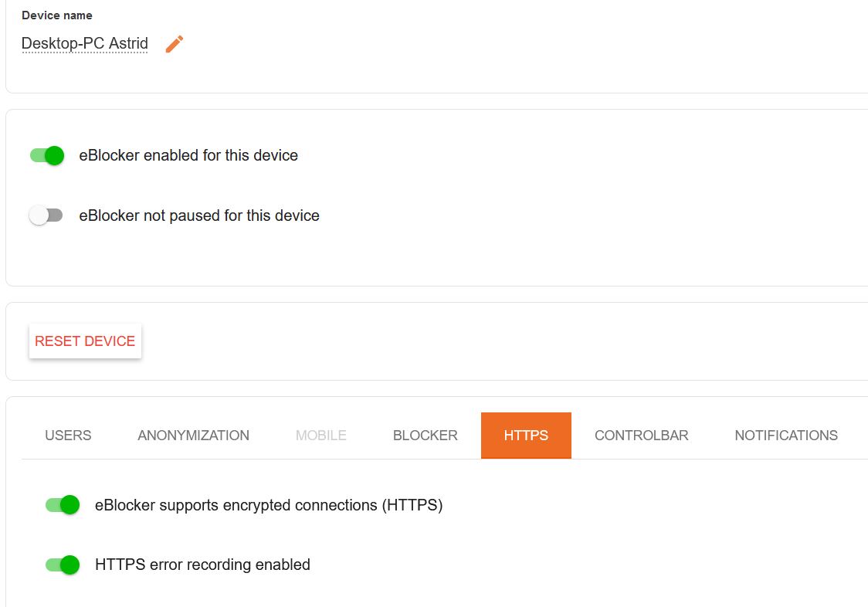
Task: Click the Reset Device button
Action: tap(85, 341)
